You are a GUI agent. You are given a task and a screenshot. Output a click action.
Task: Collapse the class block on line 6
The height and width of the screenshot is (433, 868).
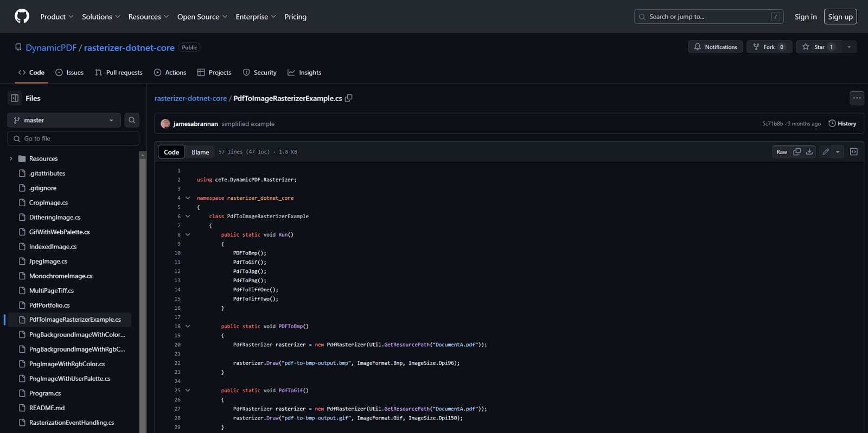click(188, 217)
